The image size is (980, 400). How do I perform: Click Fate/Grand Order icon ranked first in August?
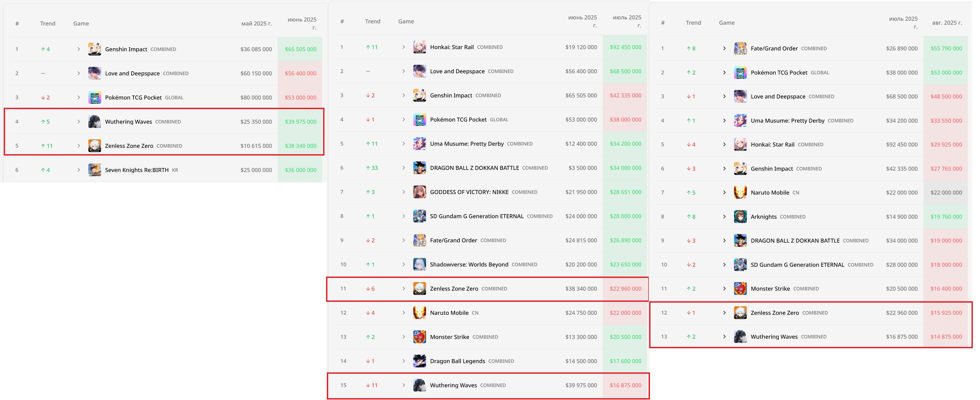point(740,48)
